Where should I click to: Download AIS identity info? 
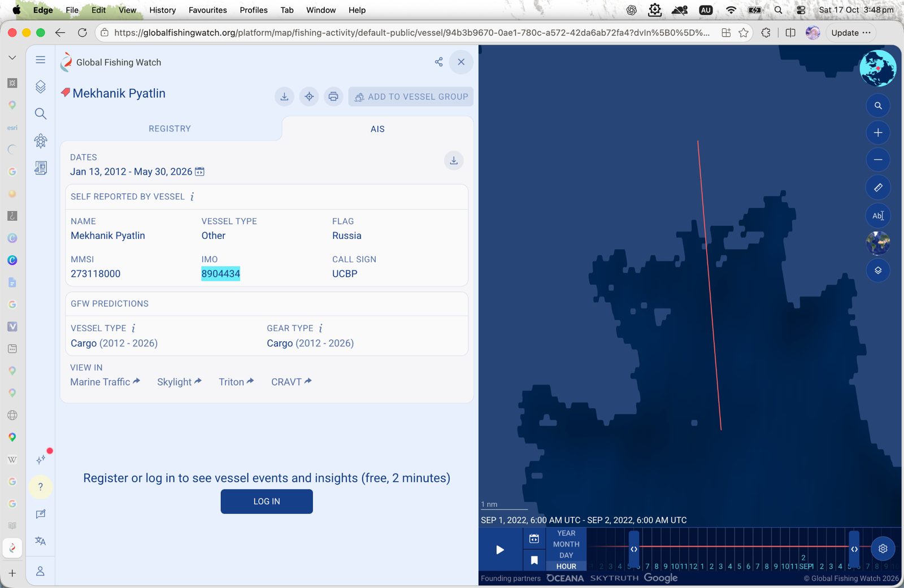(x=454, y=161)
